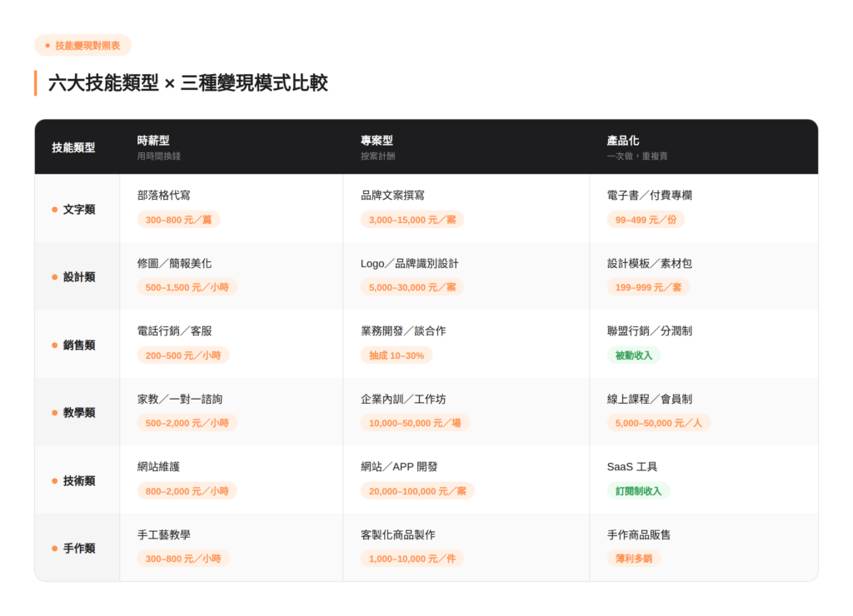Click the 薄利多銷 badge
853x616 pixels.
pyautogui.click(x=633, y=559)
